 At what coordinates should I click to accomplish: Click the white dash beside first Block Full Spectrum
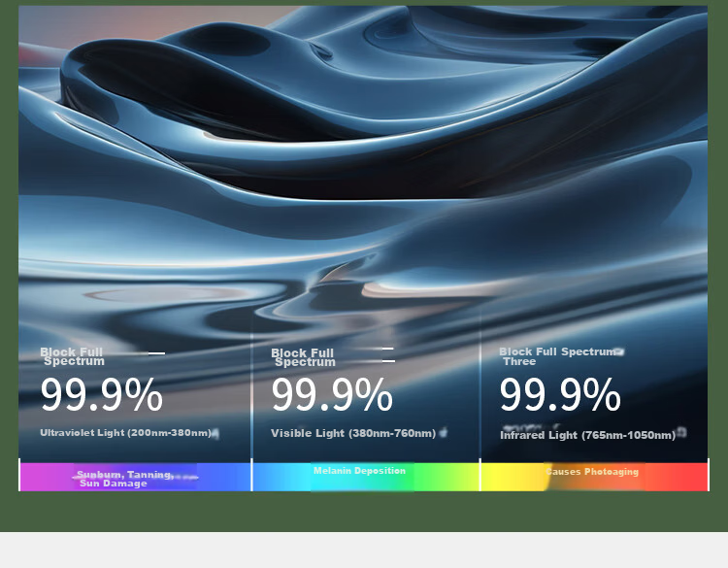click(156, 353)
